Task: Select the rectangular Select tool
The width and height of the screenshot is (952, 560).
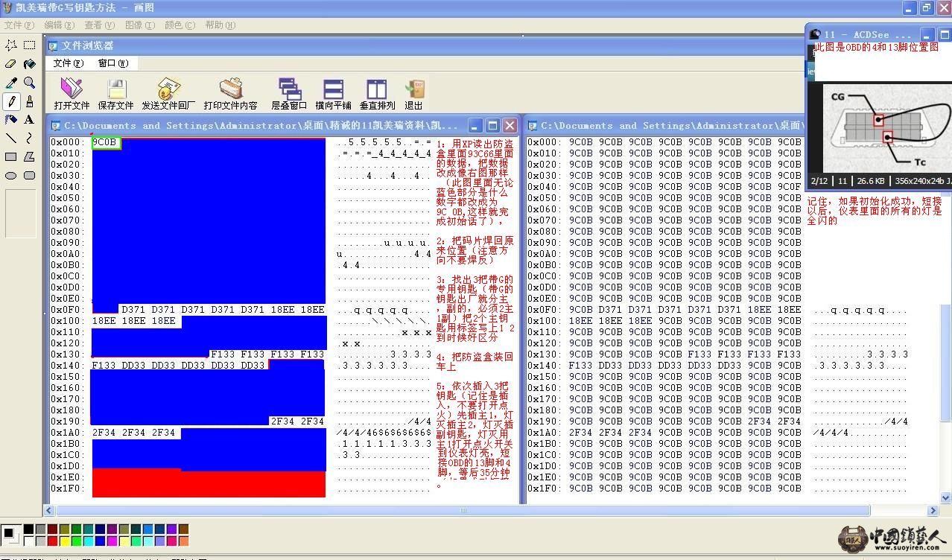Action: 29,45
